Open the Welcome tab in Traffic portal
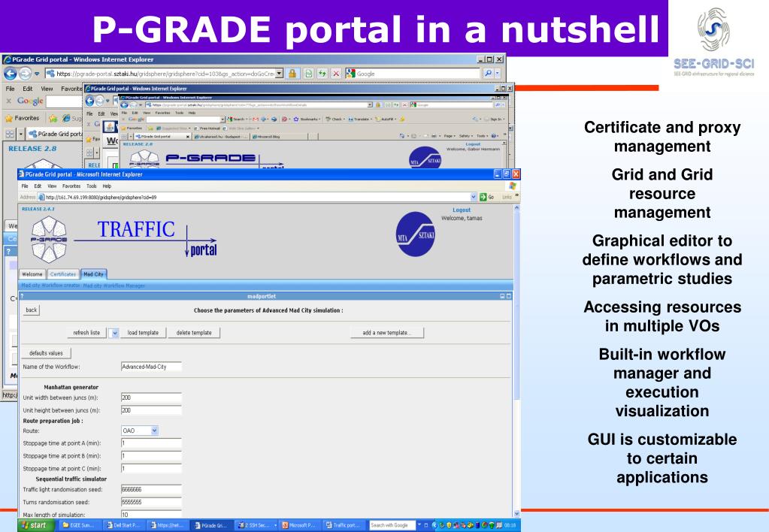The width and height of the screenshot is (769, 532). coord(32,274)
